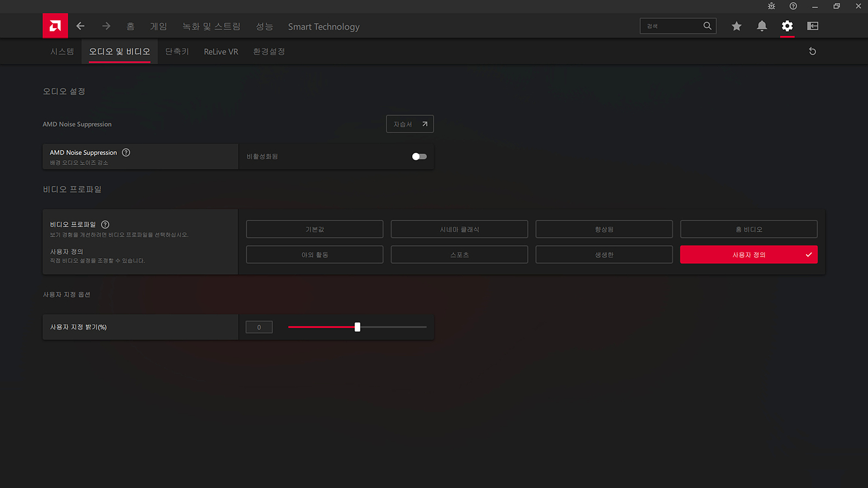Click the custom brightness slider handle
This screenshot has height=488, width=868.
[358, 327]
